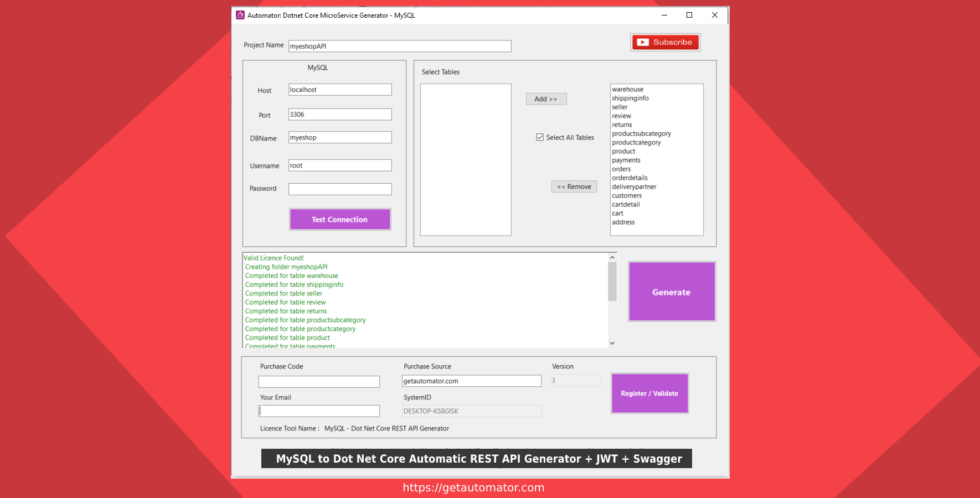Select deliverypartner in the tables list

click(634, 186)
